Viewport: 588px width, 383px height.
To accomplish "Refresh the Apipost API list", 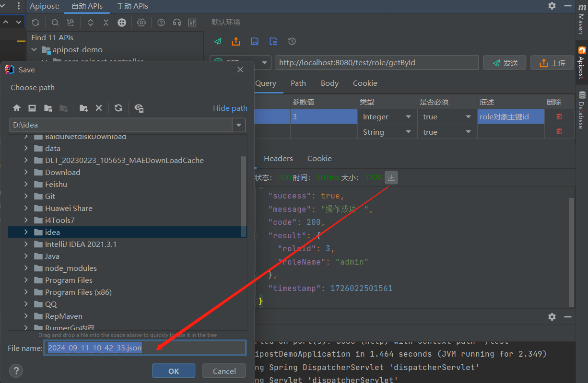I will (35, 23).
